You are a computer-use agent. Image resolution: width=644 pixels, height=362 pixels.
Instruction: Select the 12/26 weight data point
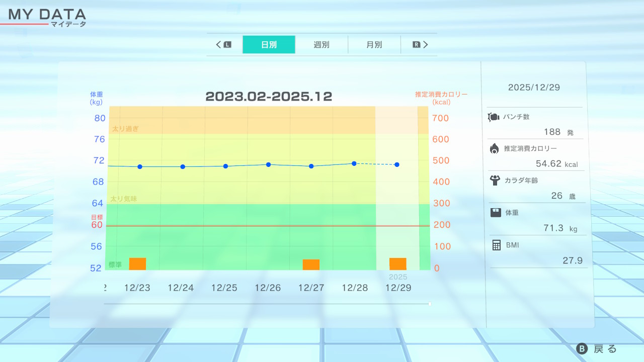[x=268, y=164]
